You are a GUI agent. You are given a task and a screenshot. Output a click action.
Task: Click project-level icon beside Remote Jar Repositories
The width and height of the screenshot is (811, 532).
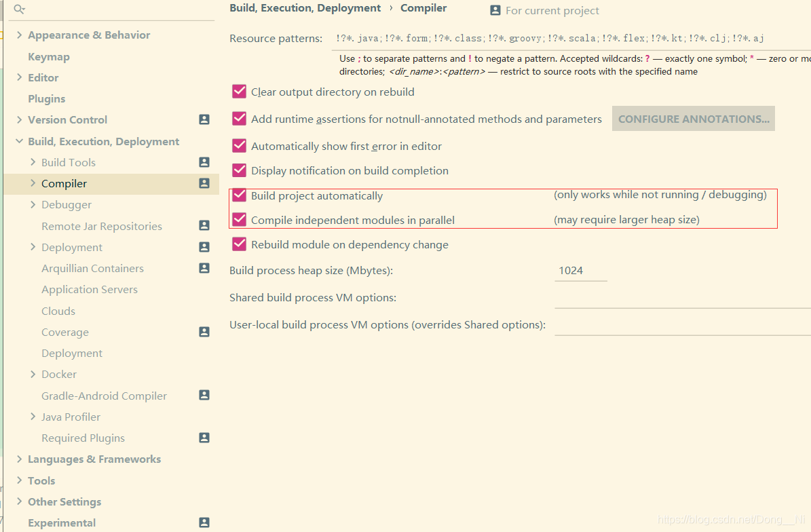[x=204, y=225]
